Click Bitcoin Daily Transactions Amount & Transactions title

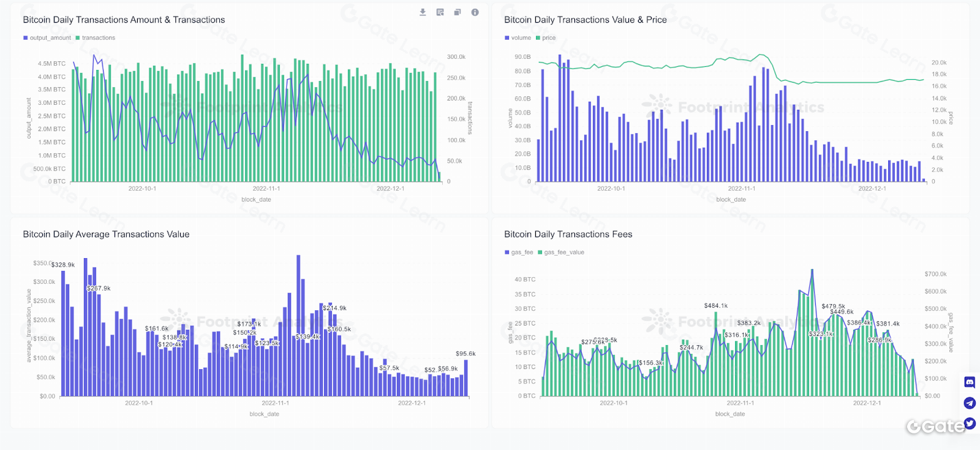124,20
